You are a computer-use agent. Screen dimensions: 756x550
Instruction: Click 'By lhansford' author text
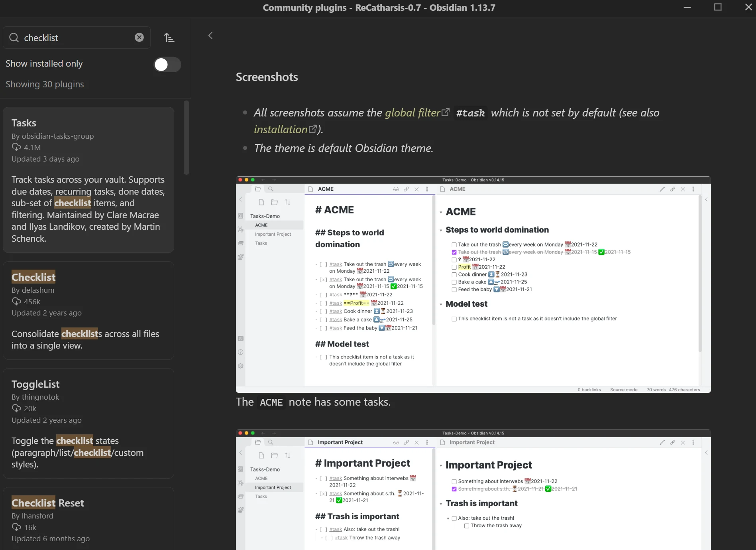32,516
